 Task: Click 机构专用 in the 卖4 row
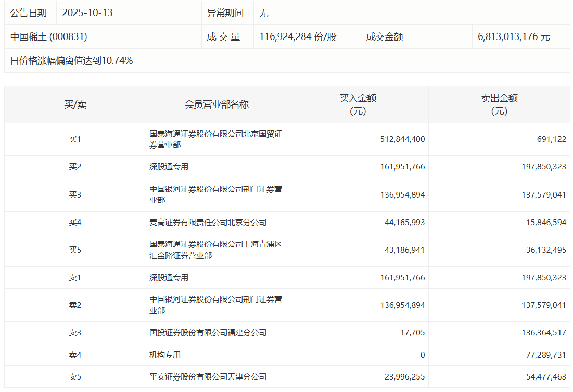(x=165, y=355)
